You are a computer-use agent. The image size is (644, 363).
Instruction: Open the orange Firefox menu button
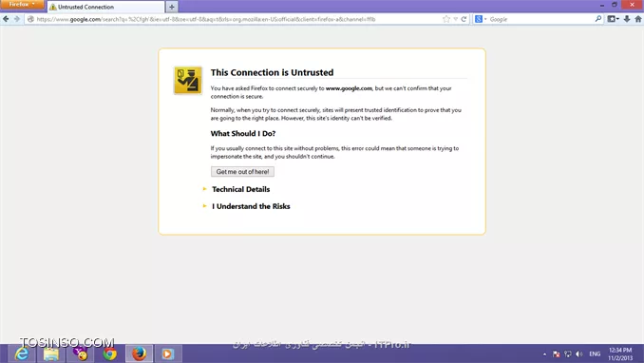(22, 5)
